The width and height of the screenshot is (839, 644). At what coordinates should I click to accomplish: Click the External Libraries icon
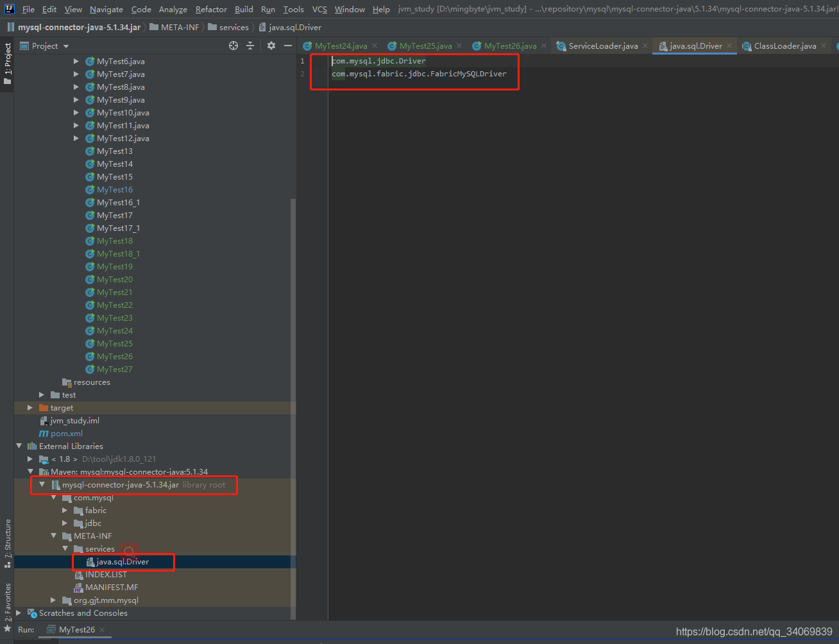(31, 446)
